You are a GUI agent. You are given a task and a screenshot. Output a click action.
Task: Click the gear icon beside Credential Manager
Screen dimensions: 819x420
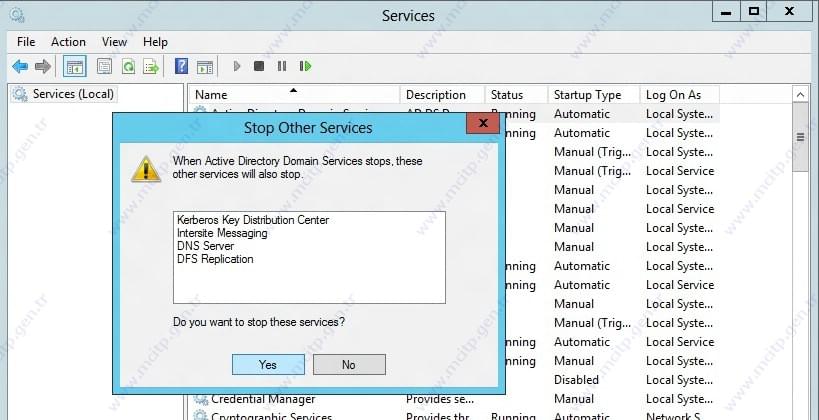(x=201, y=399)
